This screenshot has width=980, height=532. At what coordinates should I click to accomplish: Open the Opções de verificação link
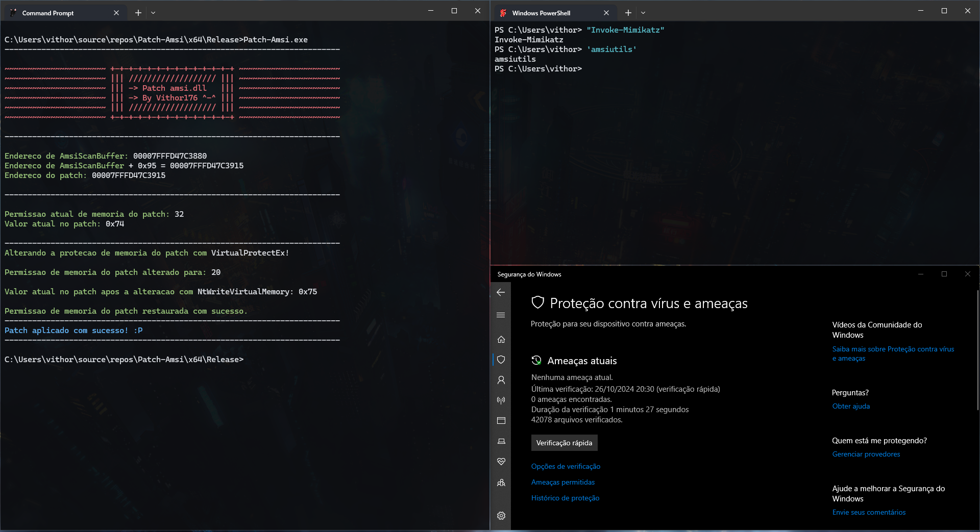tap(566, 466)
